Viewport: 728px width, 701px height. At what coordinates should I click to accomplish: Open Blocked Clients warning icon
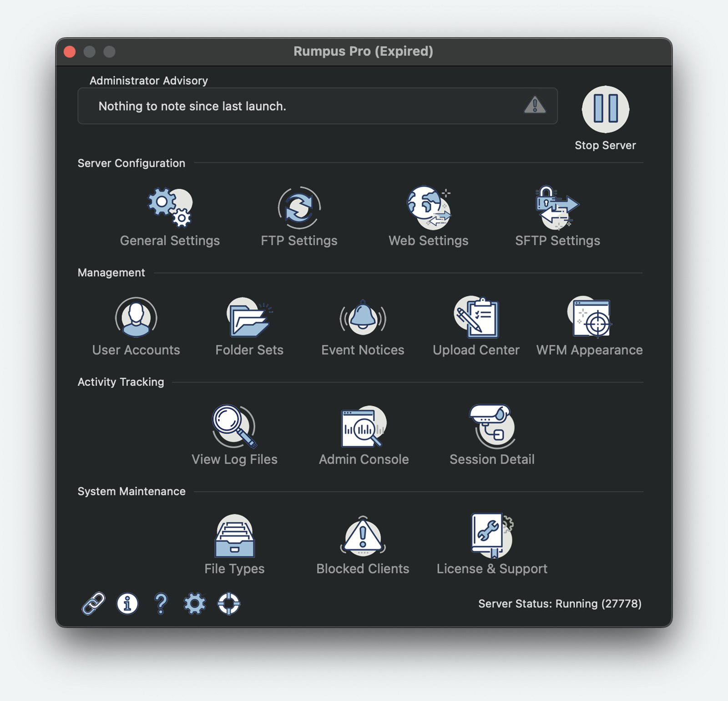(363, 536)
